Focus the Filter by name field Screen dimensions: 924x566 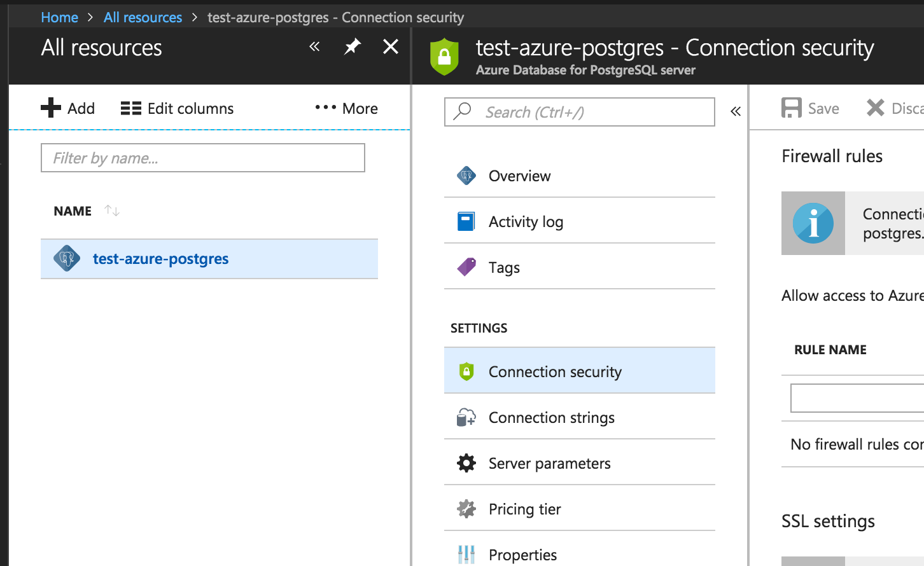203,158
